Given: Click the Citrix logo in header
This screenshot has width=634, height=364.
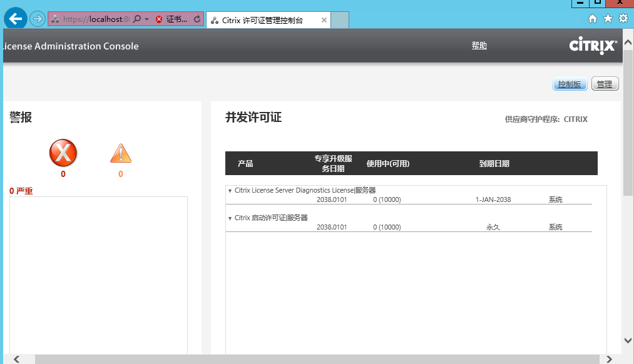Looking at the screenshot, I should pos(593,46).
